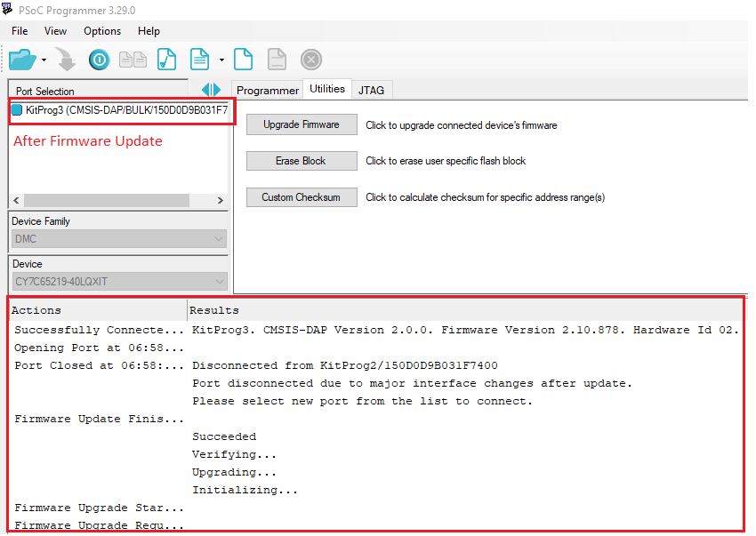This screenshot has height=536, width=756.
Task: Click the "Opening Port at 06:58..." log entry
Action: click(99, 348)
